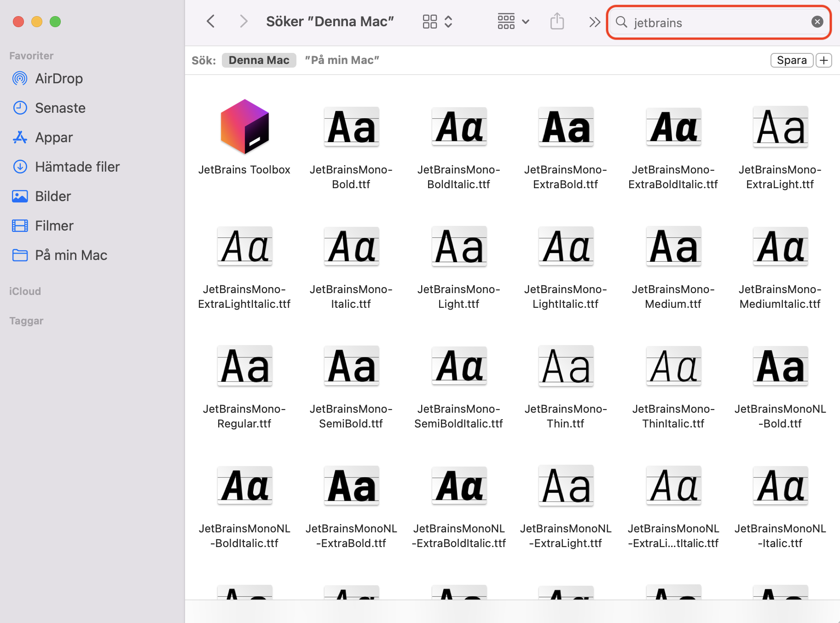Select JetBrainsMono-Regular.ttf font file
Screen dimensions: 840x623
[244, 366]
